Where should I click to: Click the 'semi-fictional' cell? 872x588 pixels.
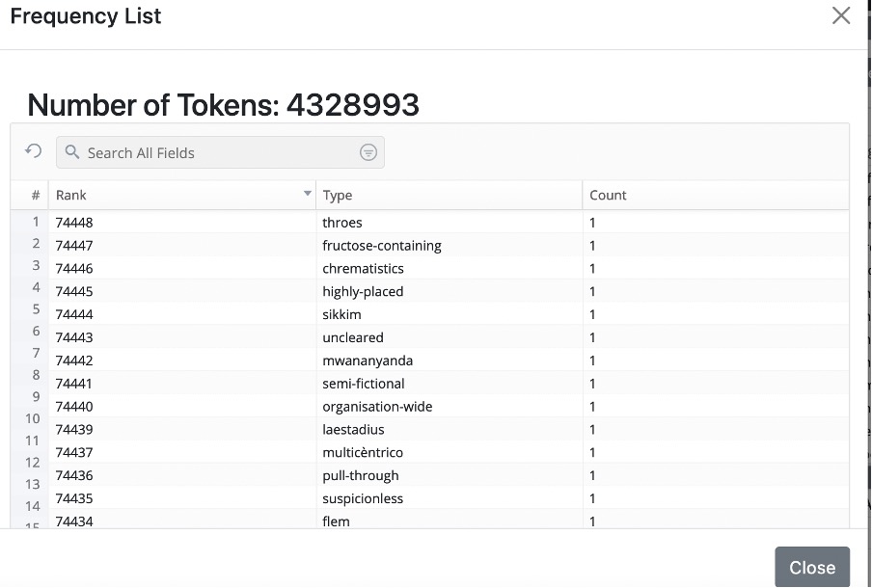coord(364,384)
